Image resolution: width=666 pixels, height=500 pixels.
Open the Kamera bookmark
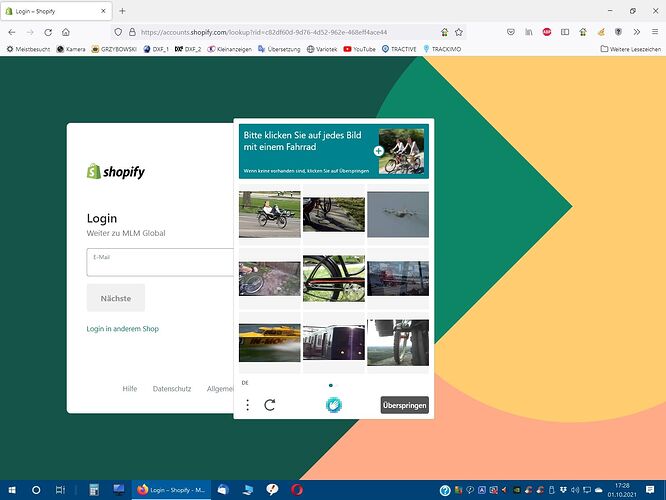(71, 49)
